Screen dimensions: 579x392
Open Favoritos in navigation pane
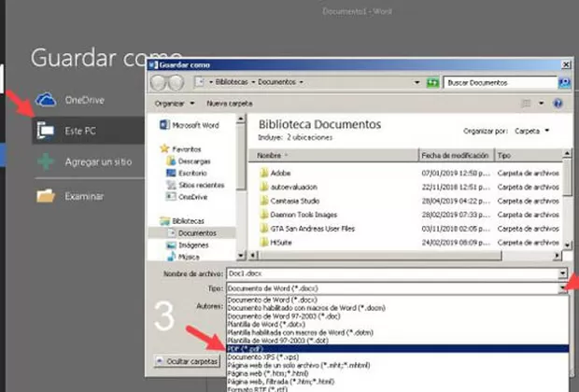coord(181,149)
